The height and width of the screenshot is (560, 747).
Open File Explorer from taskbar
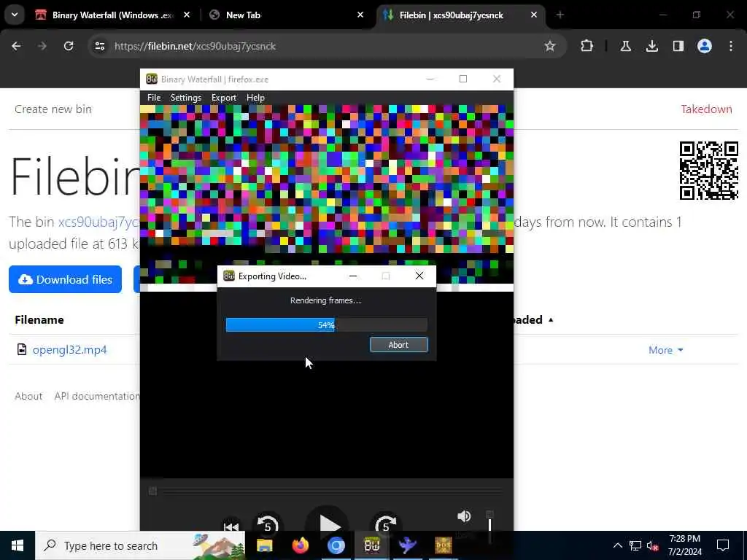(264, 545)
